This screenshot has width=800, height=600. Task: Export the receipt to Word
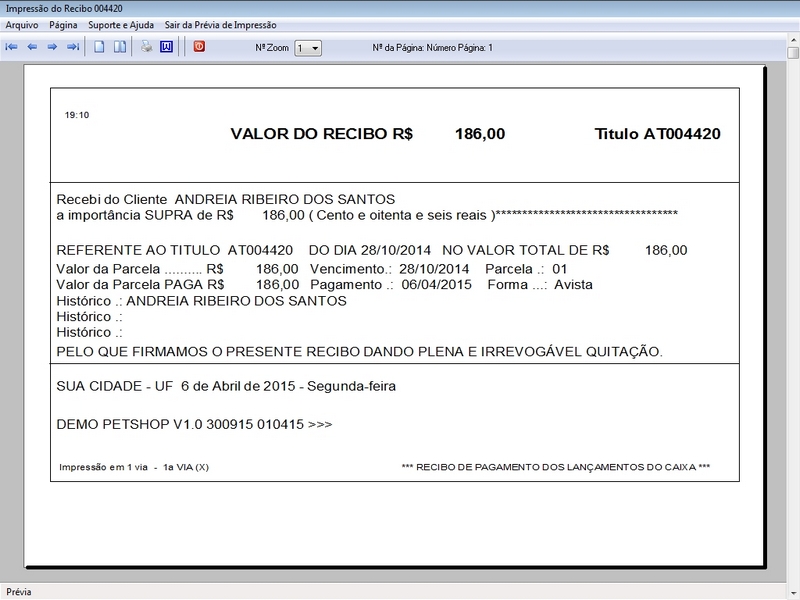point(166,45)
